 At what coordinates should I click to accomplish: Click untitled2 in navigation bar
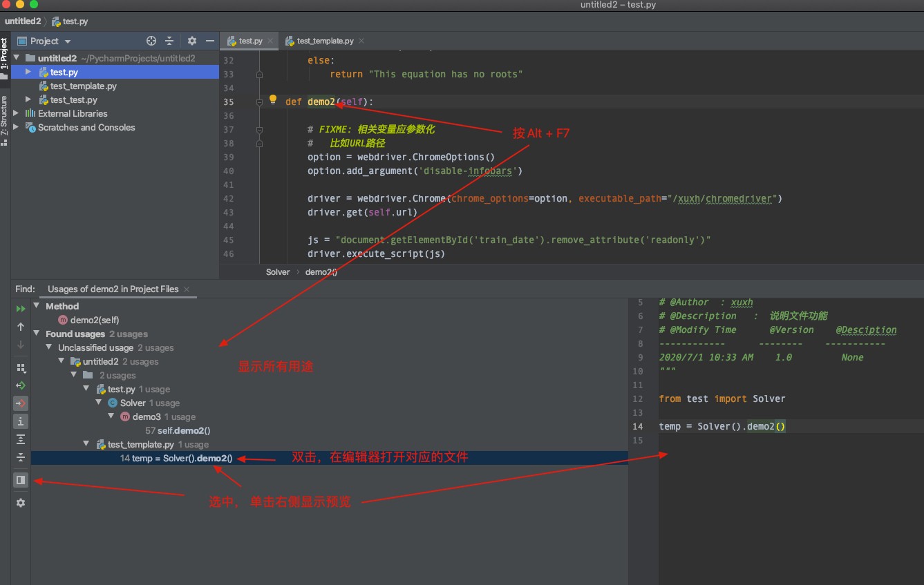22,21
